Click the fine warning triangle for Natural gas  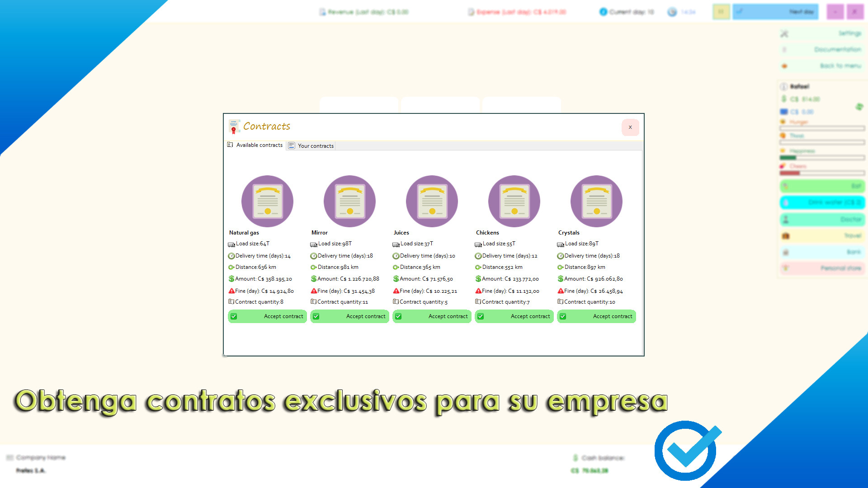point(231,291)
